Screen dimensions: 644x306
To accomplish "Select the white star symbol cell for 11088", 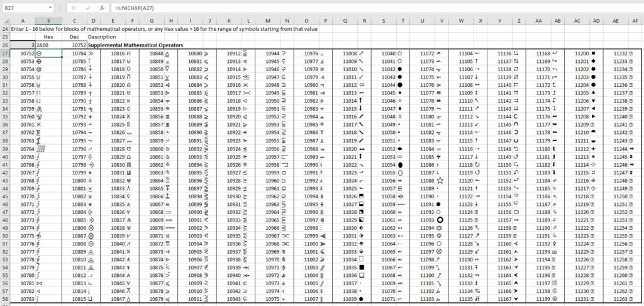I will 440,180.
